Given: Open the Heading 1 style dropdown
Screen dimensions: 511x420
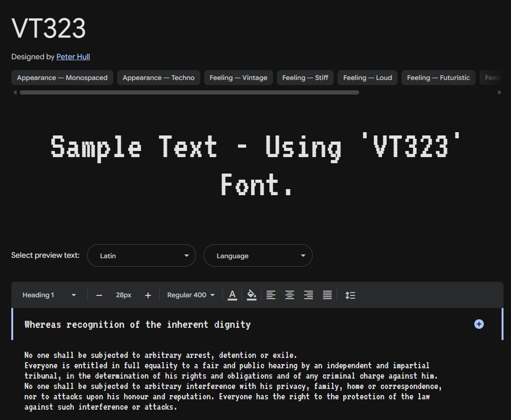Looking at the screenshot, I should click(x=49, y=295).
